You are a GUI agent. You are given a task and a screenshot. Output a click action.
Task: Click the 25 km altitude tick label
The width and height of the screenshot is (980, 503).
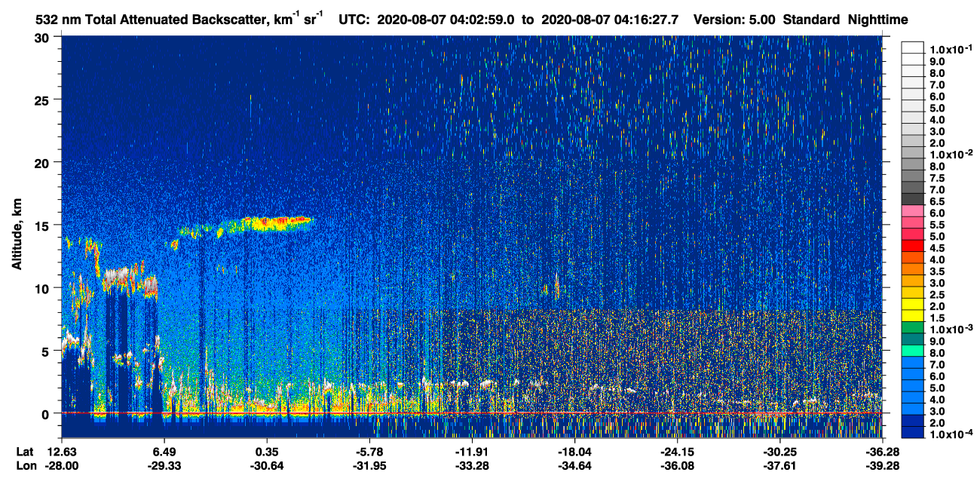click(x=43, y=100)
